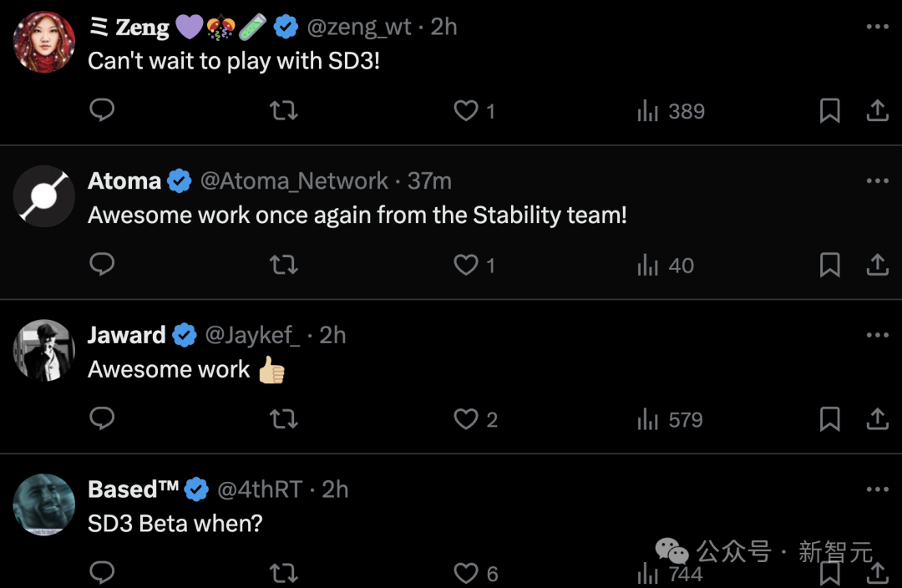Retweet Atoma's Awesome work post
Image resolution: width=902 pixels, height=588 pixels.
284,265
